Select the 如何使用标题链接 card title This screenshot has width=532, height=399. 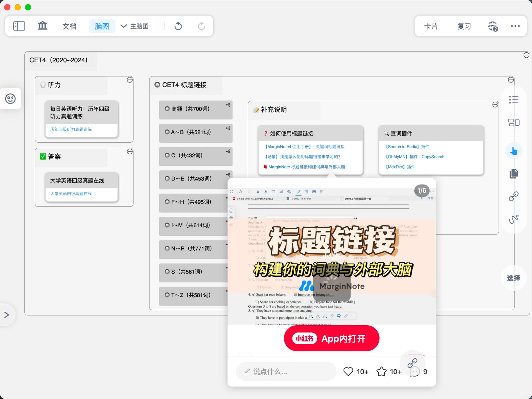tap(291, 134)
